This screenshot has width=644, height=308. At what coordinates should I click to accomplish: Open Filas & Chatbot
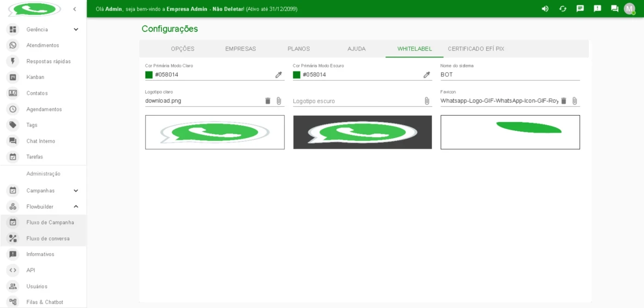43,302
